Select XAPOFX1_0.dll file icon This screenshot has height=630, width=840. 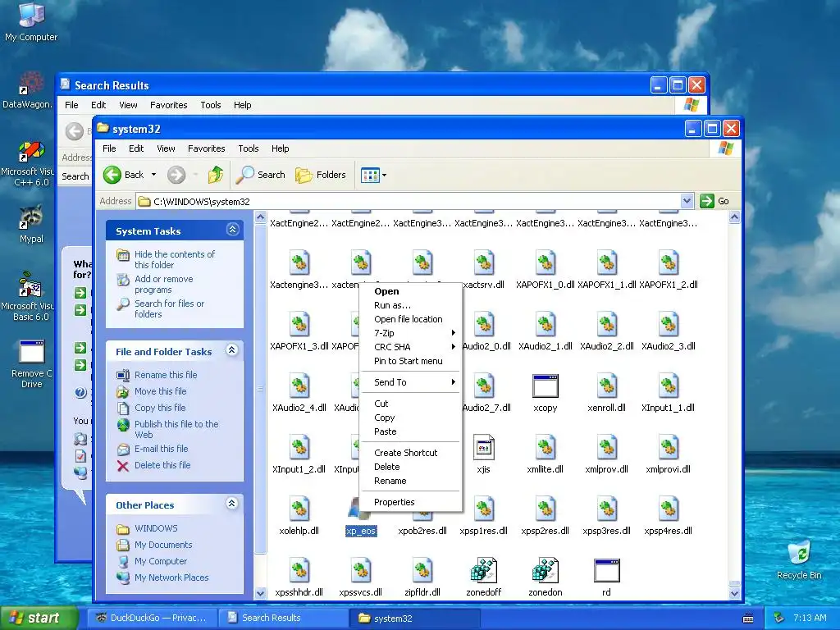click(x=546, y=263)
